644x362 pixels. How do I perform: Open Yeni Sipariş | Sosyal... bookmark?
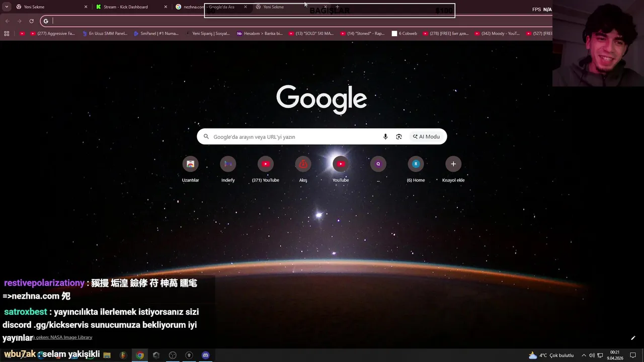click(x=207, y=34)
